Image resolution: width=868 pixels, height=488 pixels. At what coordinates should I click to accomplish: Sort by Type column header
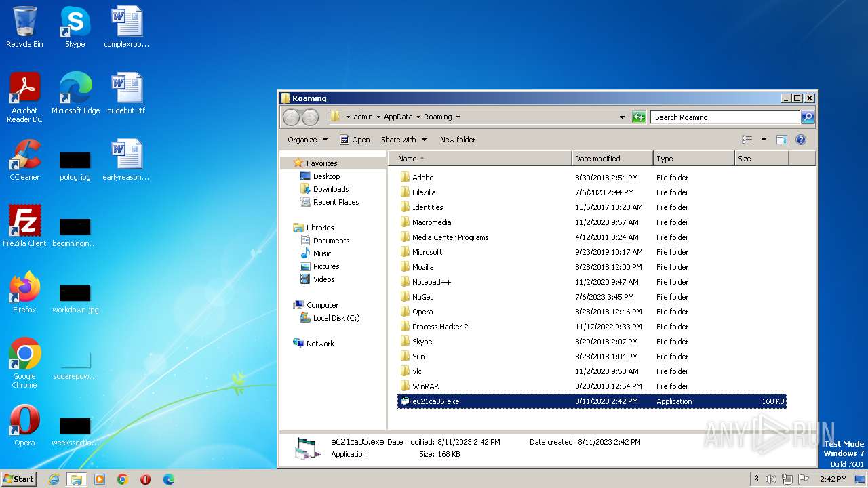tap(694, 159)
